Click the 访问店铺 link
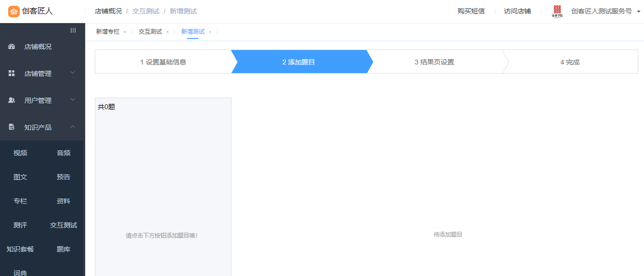The width and height of the screenshot is (644, 276). (x=517, y=11)
